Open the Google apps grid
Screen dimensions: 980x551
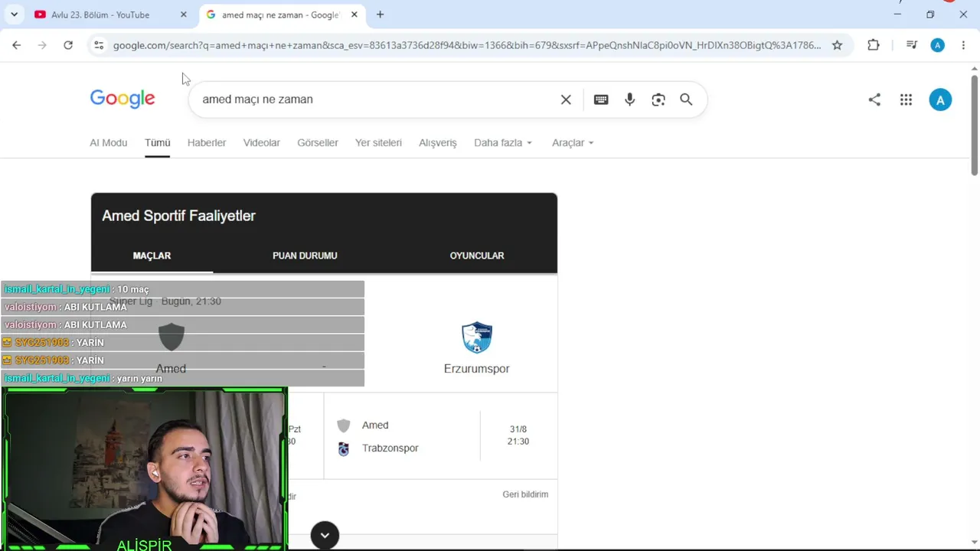(x=906, y=99)
